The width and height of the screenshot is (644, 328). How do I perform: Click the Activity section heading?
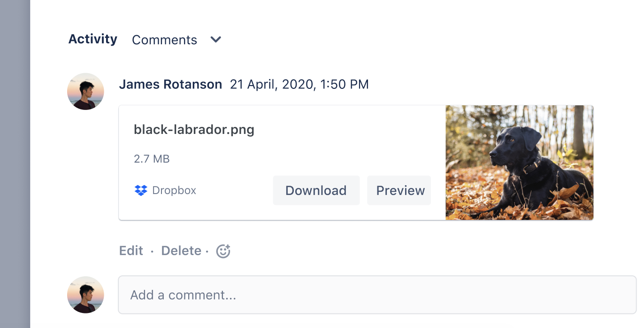click(x=93, y=39)
